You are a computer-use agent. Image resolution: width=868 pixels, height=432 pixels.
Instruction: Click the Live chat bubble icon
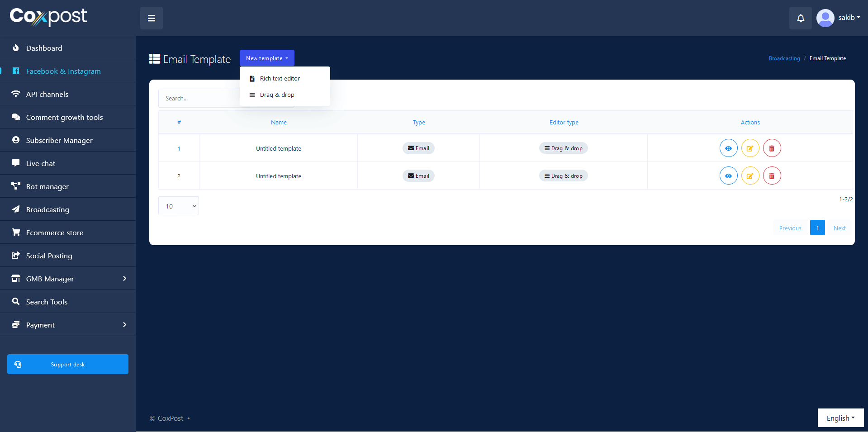[x=16, y=163]
